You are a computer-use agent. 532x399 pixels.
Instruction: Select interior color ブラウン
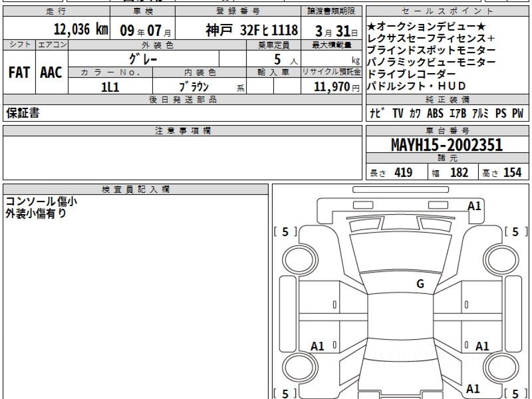point(193,86)
